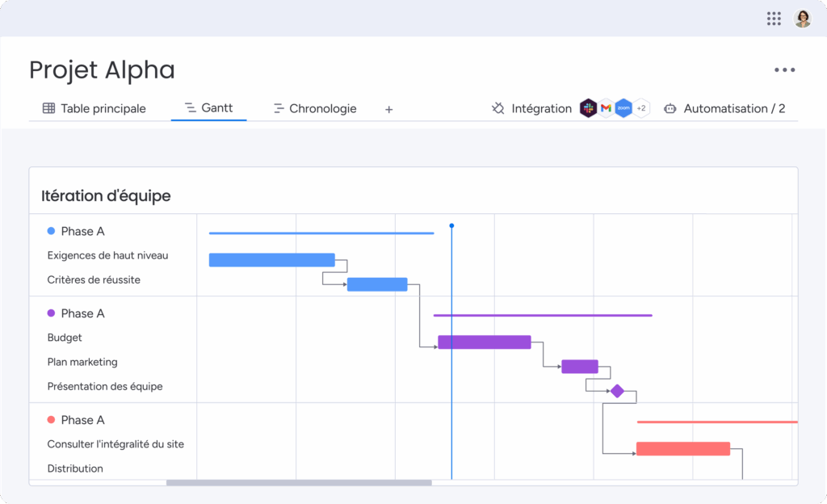Select Présentation des équipe row label

pyautogui.click(x=105, y=386)
